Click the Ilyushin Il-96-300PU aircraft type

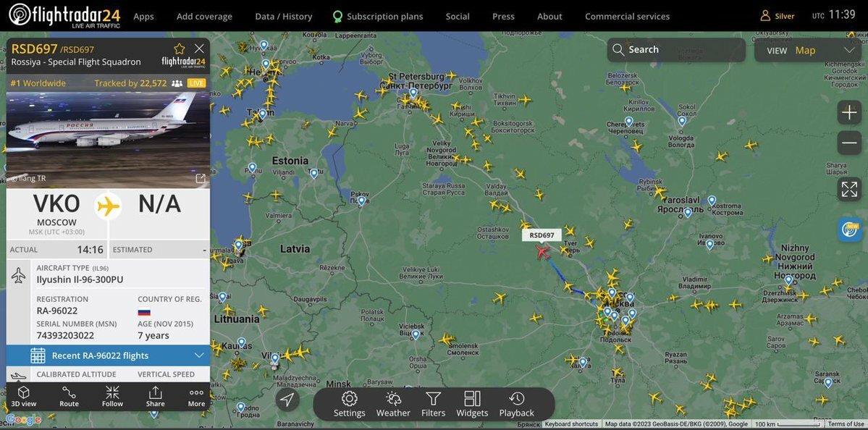point(80,279)
